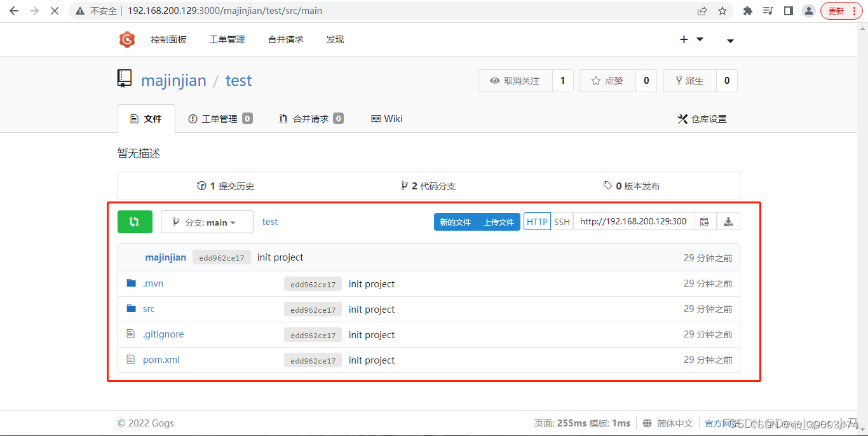868x436 pixels.
Task: Stop page loading with the X button
Action: click(54, 11)
